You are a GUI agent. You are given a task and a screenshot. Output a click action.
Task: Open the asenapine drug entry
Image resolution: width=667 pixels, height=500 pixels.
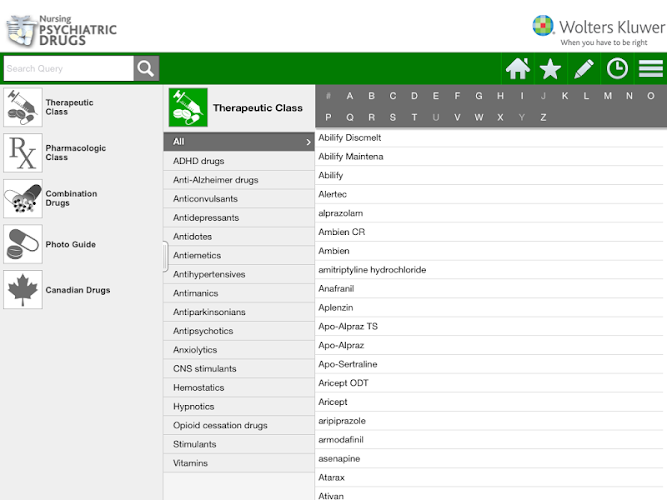coord(490,458)
